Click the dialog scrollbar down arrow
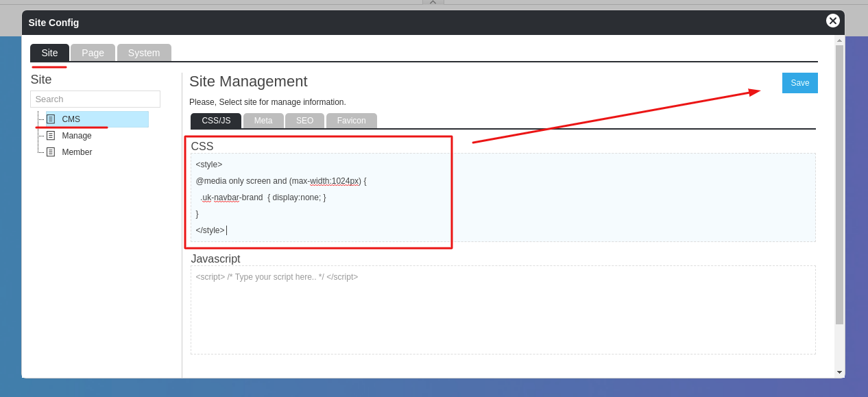The image size is (868, 397). 839,372
